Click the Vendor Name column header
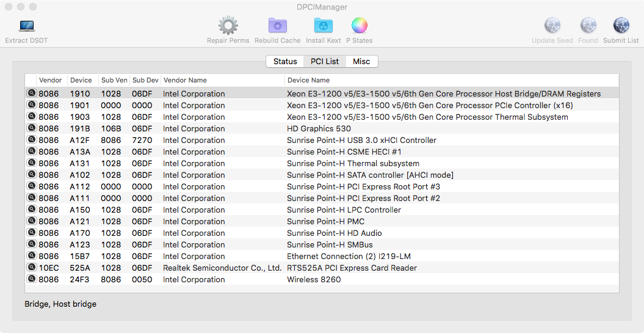The width and height of the screenshot is (644, 333). coord(185,80)
